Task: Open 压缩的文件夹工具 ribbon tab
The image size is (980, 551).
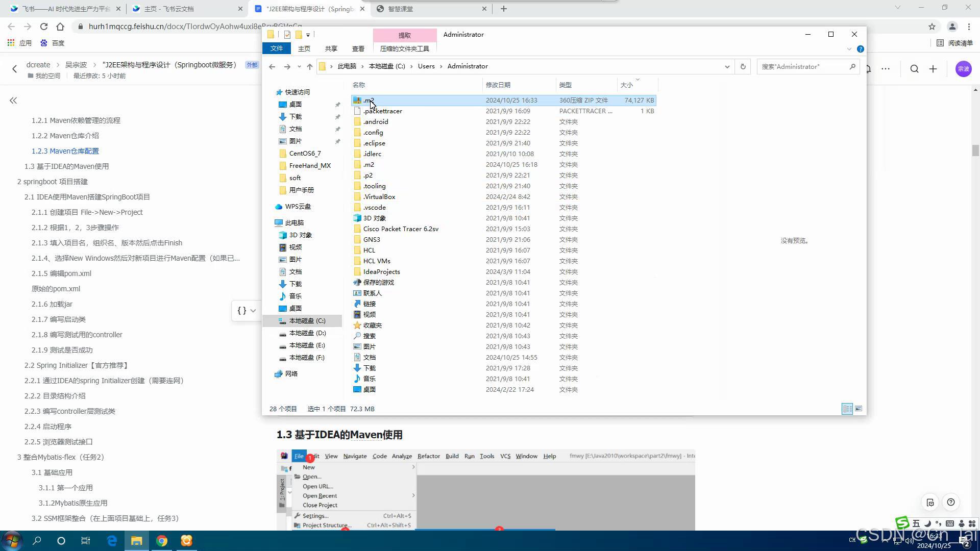Action: [405, 48]
